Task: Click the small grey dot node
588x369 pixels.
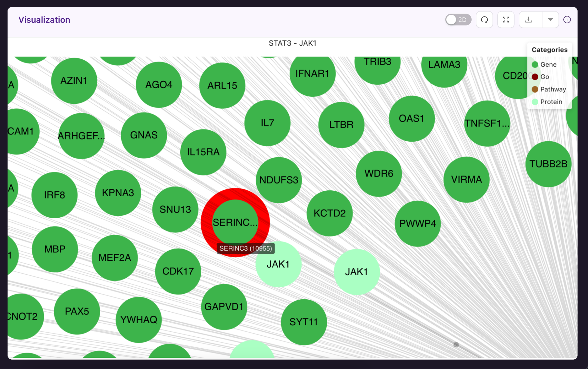Action: [x=456, y=345]
